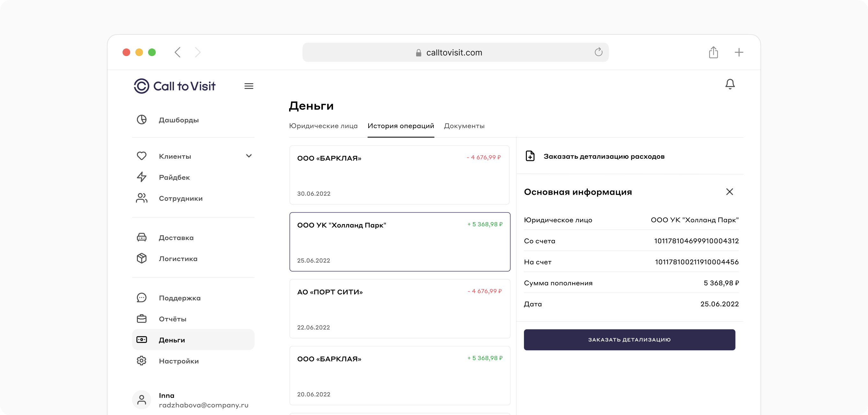This screenshot has width=868, height=415.
Task: Expand the Клиенты submenu chevron
Action: click(x=249, y=156)
